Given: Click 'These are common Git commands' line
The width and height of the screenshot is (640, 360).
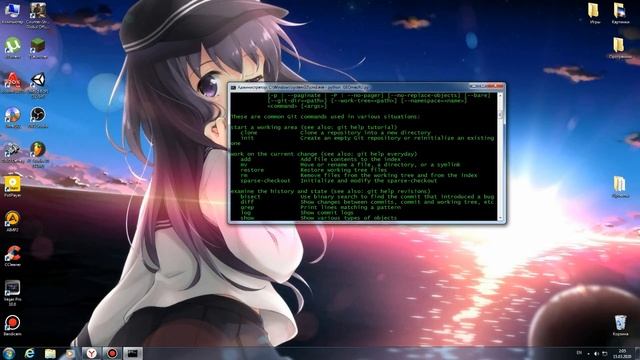Looking at the screenshot, I should pyautogui.click(x=325, y=117).
